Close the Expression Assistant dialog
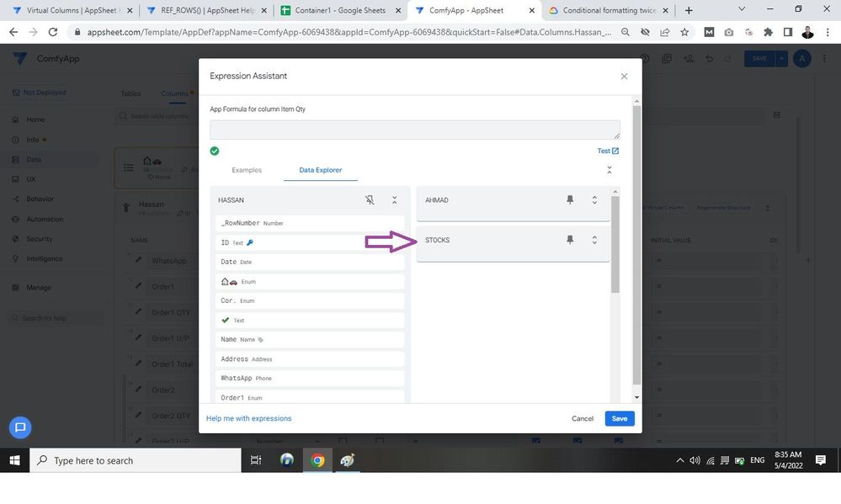 (624, 76)
